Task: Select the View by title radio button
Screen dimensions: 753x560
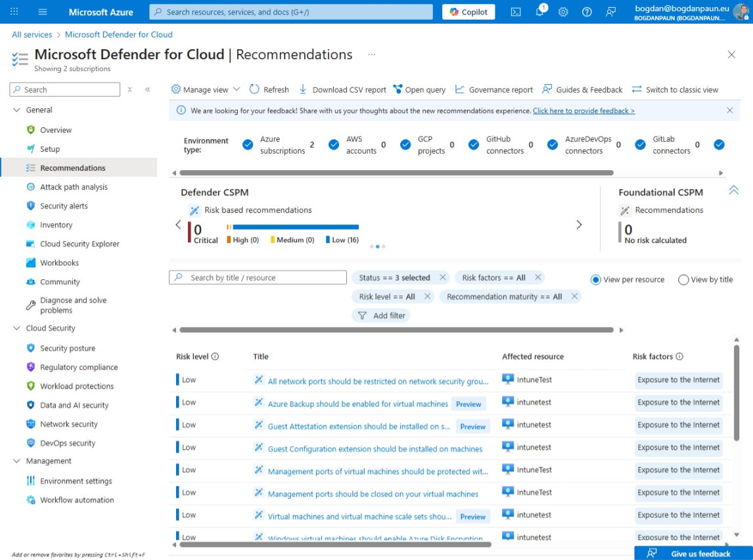Action: point(683,279)
